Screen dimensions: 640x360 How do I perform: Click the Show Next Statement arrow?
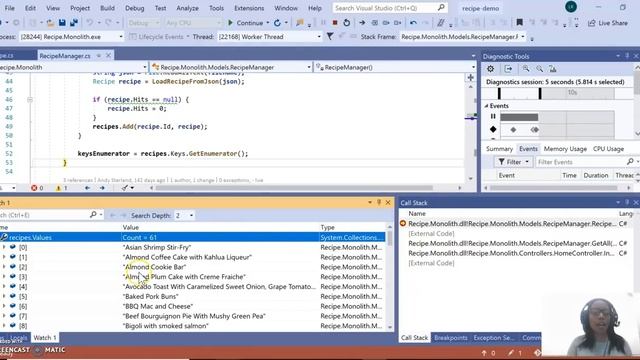(362, 23)
